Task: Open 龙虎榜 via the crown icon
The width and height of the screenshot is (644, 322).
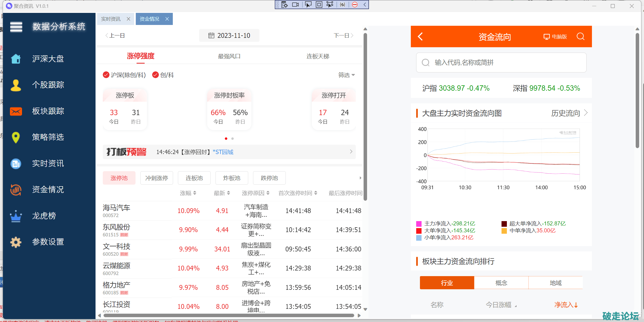Action: click(x=16, y=216)
